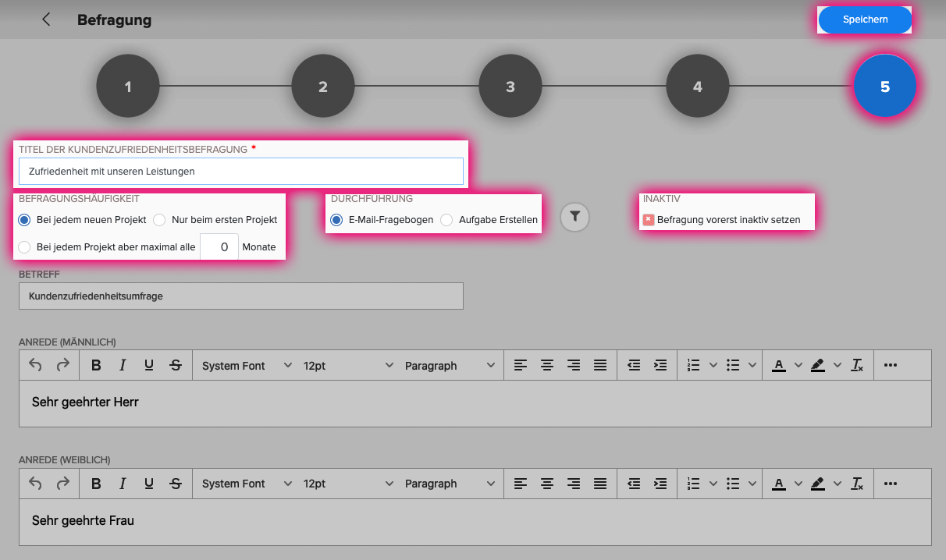946x560 pixels.
Task: Toggle bold in the Anrede (männlich) editor
Action: pyautogui.click(x=96, y=365)
